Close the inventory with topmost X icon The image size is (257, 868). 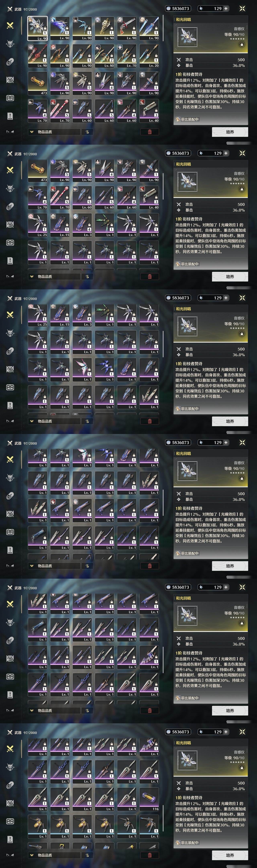coord(242,8)
